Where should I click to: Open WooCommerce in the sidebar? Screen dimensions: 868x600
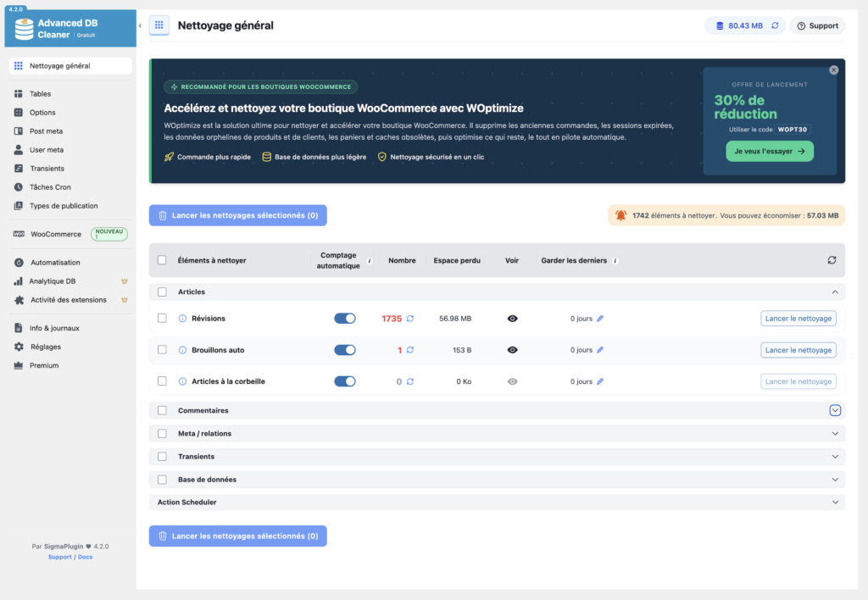[70, 234]
